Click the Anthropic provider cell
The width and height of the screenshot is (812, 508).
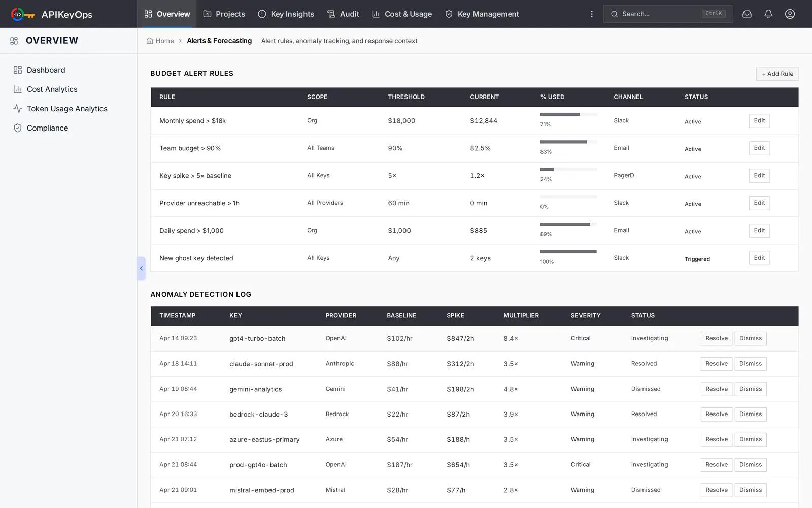[340, 364]
